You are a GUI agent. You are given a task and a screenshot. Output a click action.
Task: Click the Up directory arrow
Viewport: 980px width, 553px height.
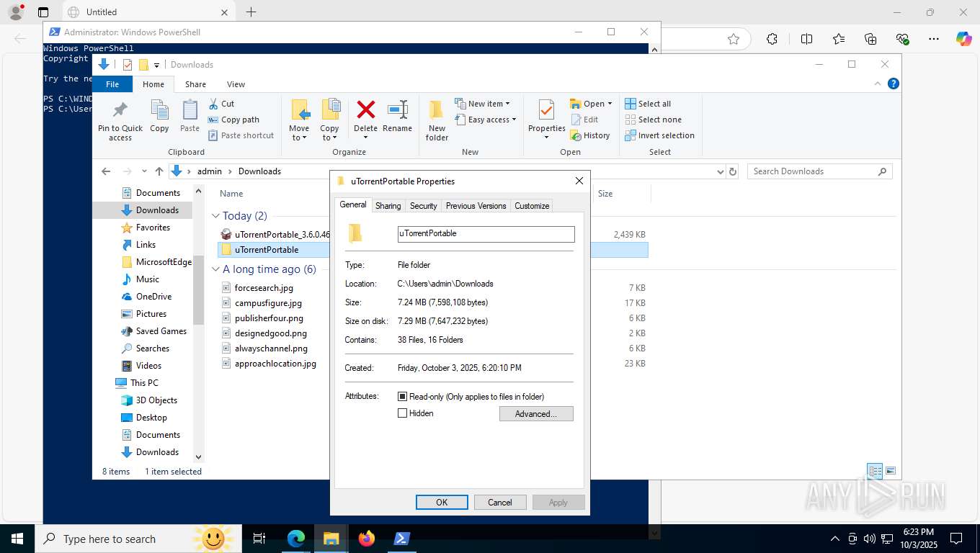tap(159, 171)
